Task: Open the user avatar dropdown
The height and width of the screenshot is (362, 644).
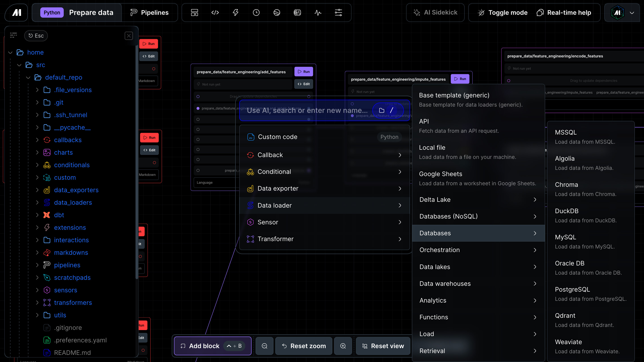Action: [623, 13]
